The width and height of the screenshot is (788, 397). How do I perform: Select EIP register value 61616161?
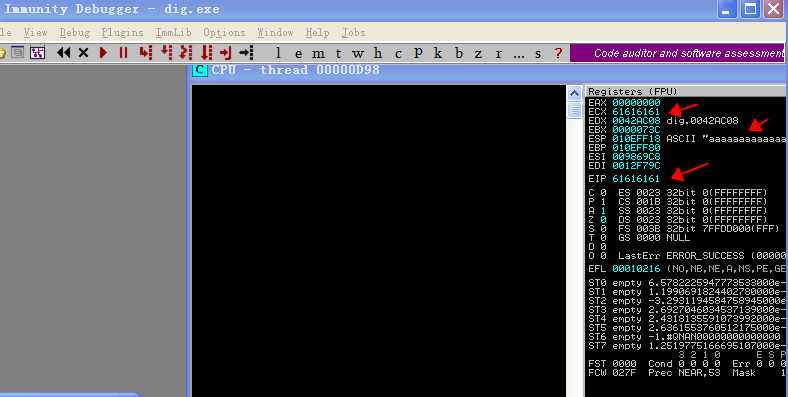coord(636,178)
